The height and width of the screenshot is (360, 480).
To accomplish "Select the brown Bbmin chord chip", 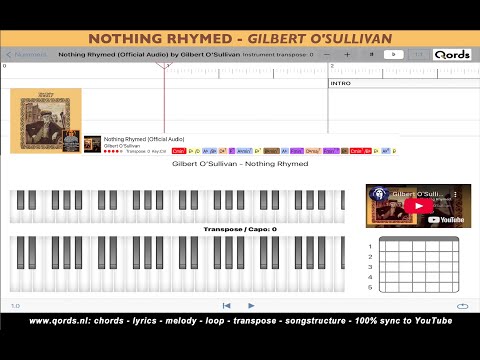I will coord(271,151).
